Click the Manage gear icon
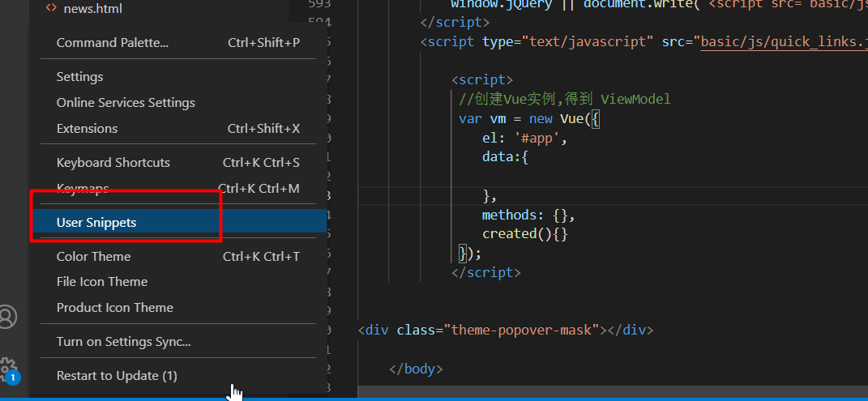This screenshot has width=868, height=401. (8, 368)
